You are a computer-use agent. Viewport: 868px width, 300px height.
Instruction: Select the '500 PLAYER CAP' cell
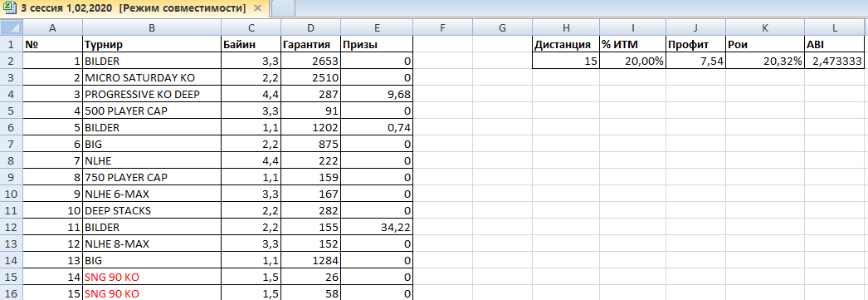click(152, 111)
